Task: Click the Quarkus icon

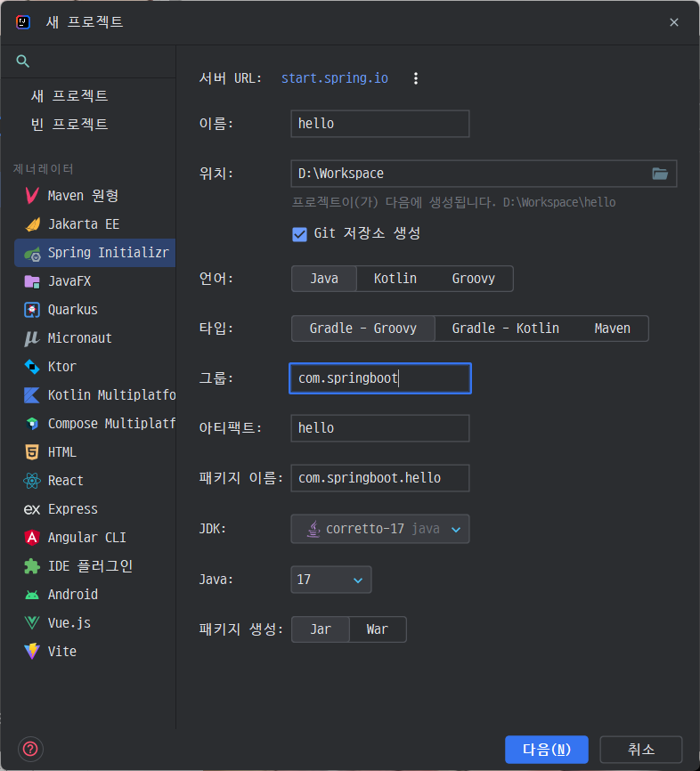Action: (x=32, y=310)
